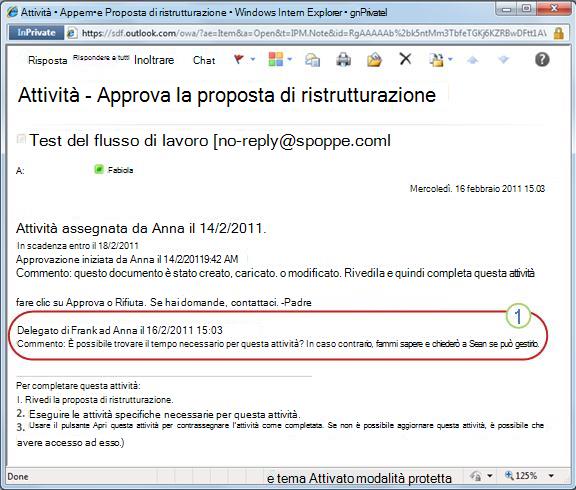The image size is (576, 490).
Task: Click status bar protected mode icon
Action: [476, 476]
